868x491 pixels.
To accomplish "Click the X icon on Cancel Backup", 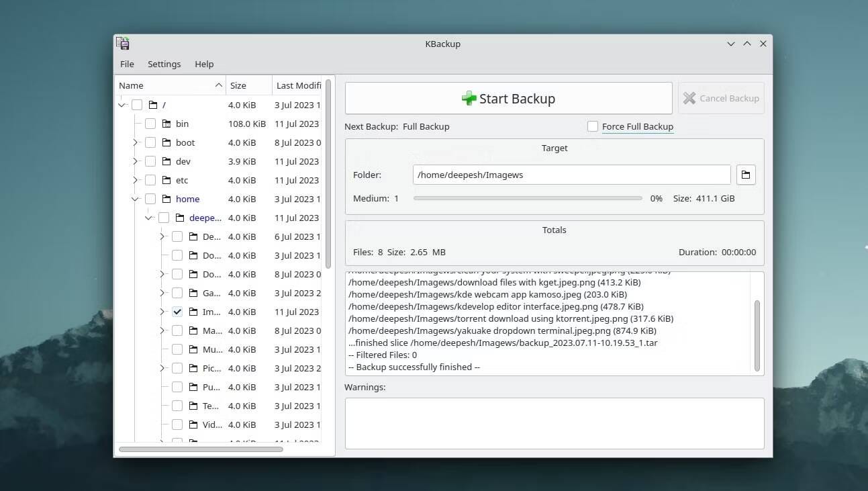I will click(689, 98).
